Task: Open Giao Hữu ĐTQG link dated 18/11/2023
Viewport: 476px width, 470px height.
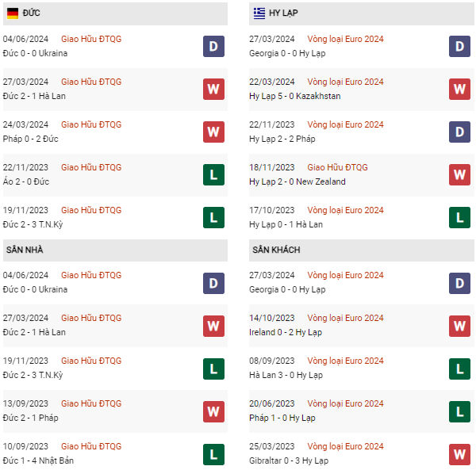Action: coord(337,167)
